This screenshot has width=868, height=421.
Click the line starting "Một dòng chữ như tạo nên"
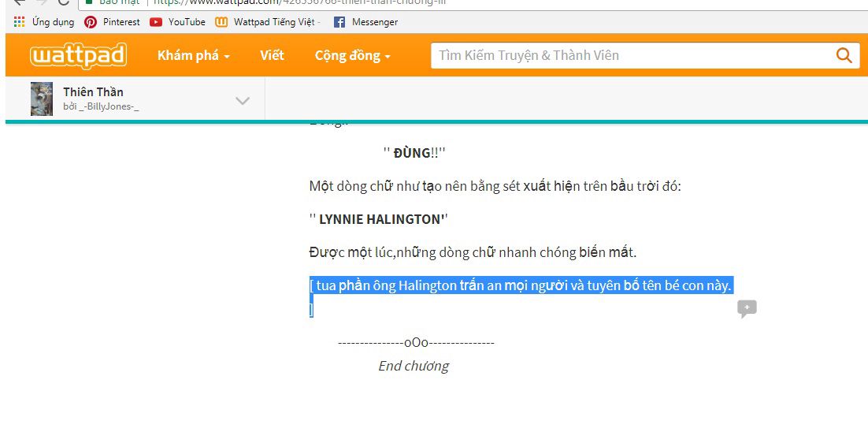pos(495,186)
